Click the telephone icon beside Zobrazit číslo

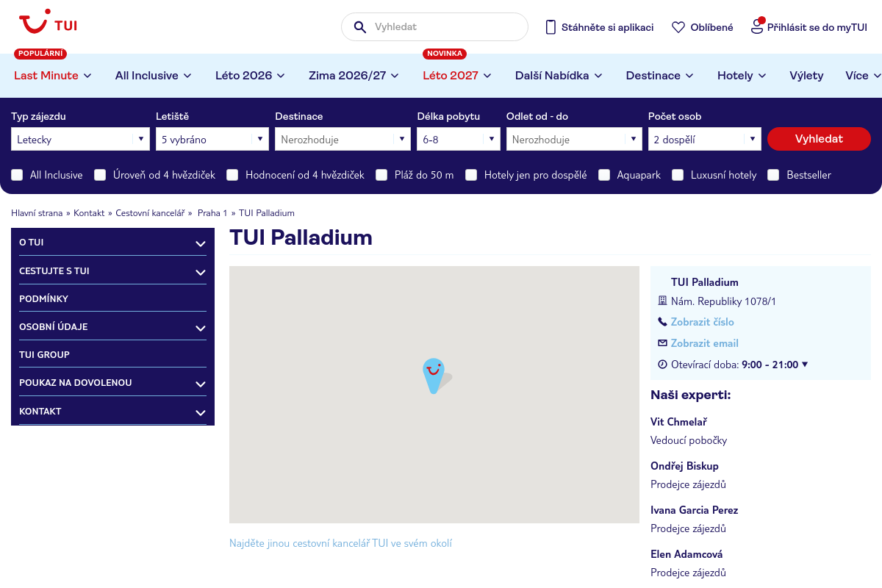pos(662,322)
